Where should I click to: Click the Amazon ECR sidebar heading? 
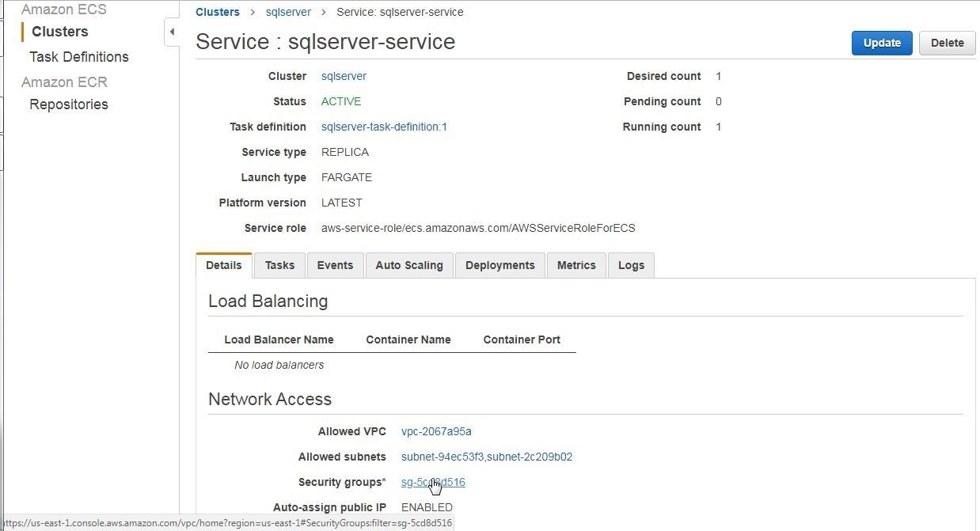(64, 82)
